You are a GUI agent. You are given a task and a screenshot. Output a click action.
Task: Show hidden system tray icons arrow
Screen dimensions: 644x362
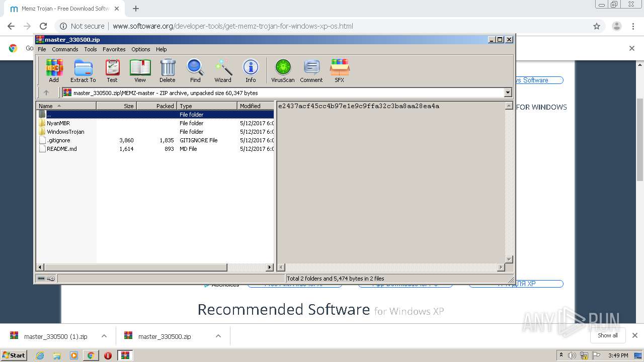(x=561, y=355)
